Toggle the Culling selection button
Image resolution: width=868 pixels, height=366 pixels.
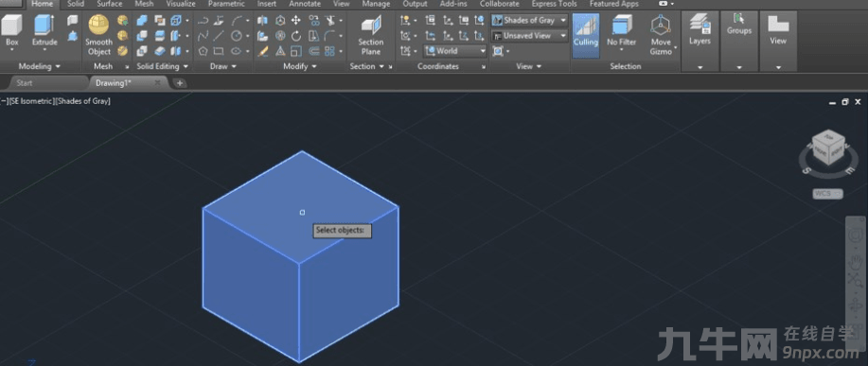pyautogui.click(x=586, y=35)
